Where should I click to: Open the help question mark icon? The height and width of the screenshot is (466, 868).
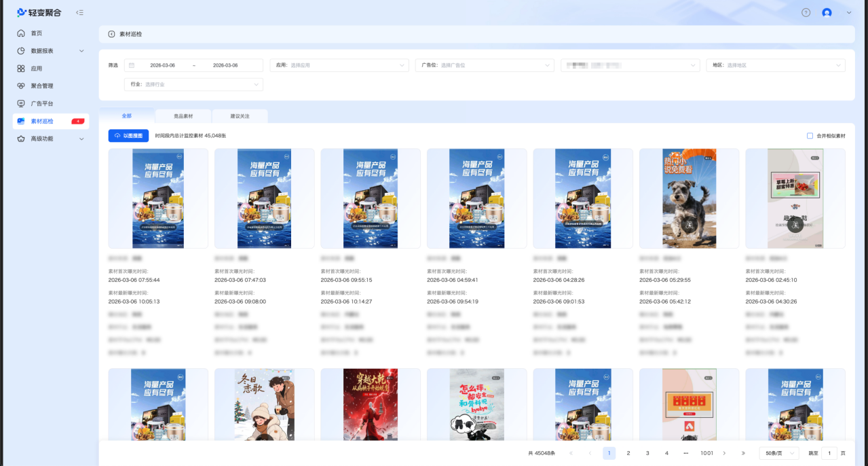click(806, 12)
